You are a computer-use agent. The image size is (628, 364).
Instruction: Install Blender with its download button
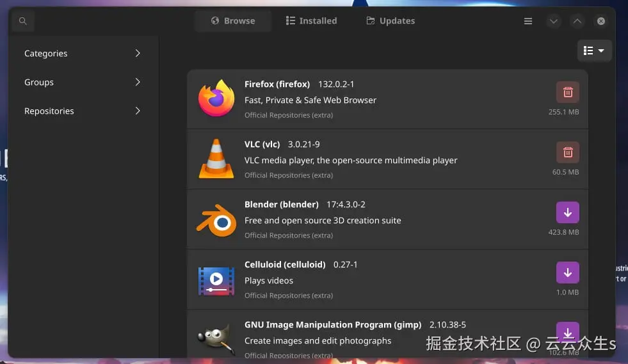(x=568, y=212)
